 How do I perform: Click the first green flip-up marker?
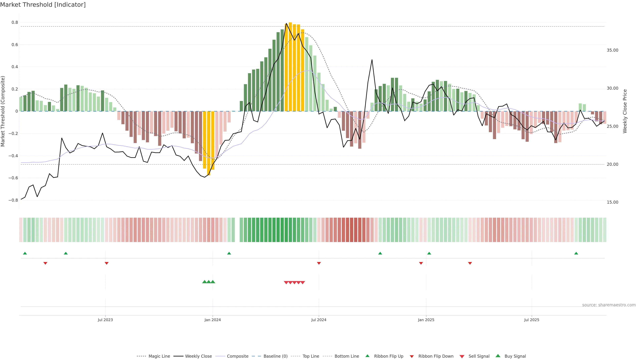(x=25, y=253)
